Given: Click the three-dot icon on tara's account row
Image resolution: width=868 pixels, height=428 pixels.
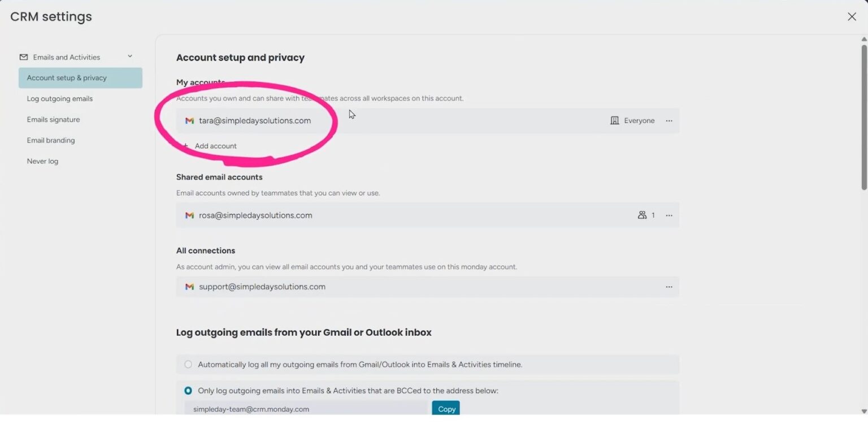Looking at the screenshot, I should coord(669,120).
